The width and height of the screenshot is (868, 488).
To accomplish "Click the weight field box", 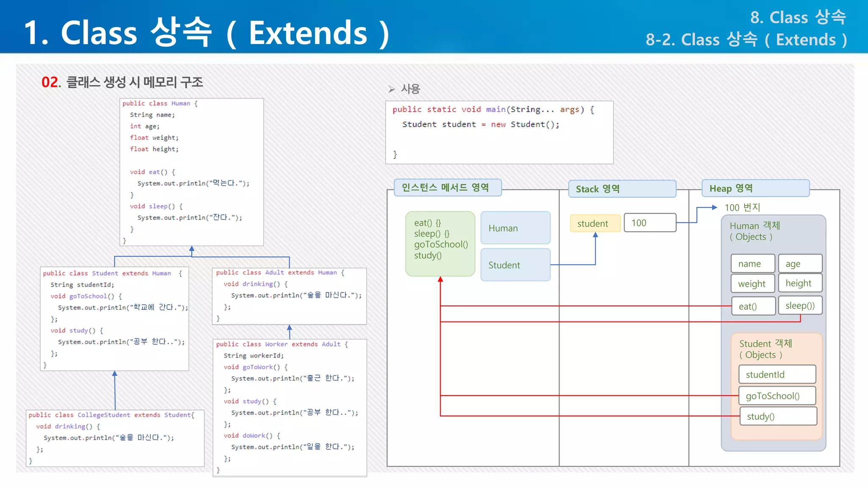I will pos(753,283).
